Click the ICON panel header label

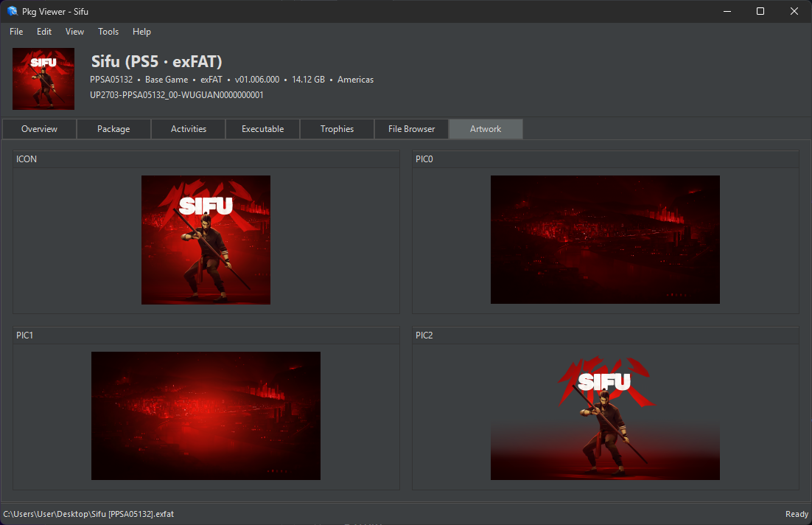(27, 159)
